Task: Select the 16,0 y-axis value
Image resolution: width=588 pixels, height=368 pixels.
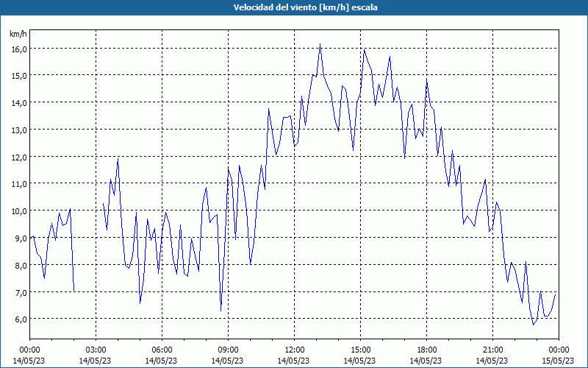Action: point(19,49)
